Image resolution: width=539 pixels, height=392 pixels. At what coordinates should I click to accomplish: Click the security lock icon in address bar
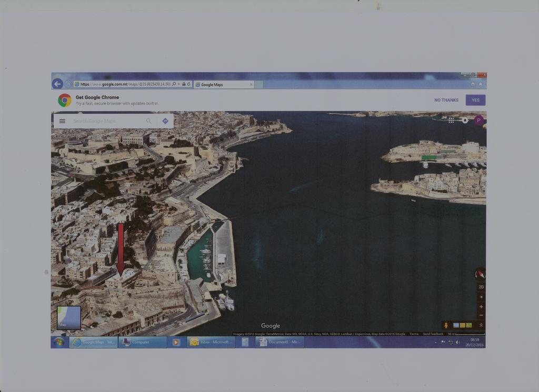[184, 84]
